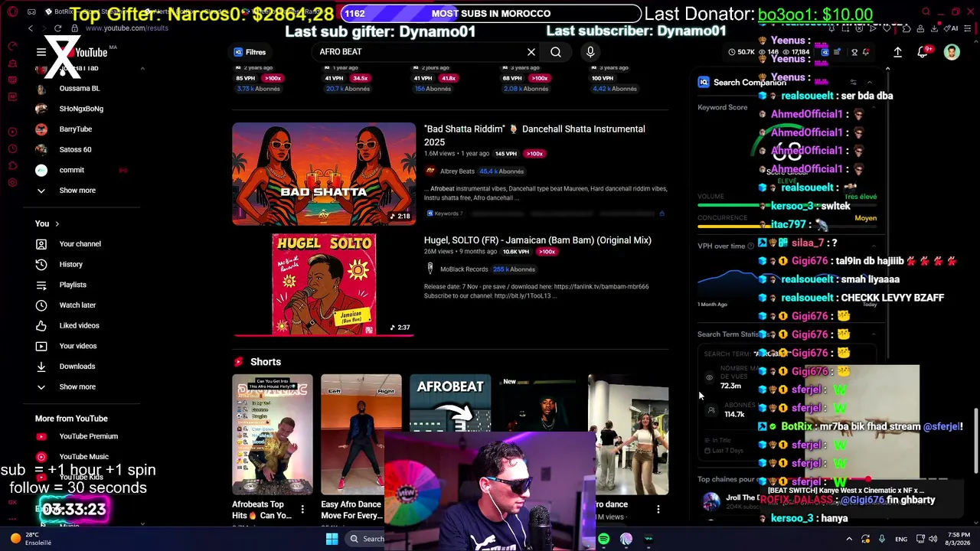Viewport: 980px width, 551px height.
Task: Collapse the Search Term Stats section
Action: coord(874,334)
